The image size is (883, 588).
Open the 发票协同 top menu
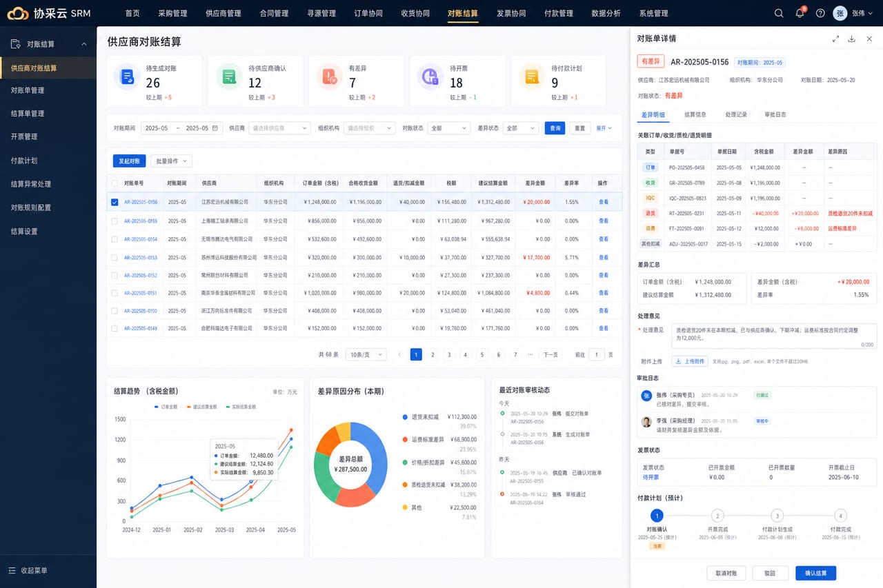point(511,13)
